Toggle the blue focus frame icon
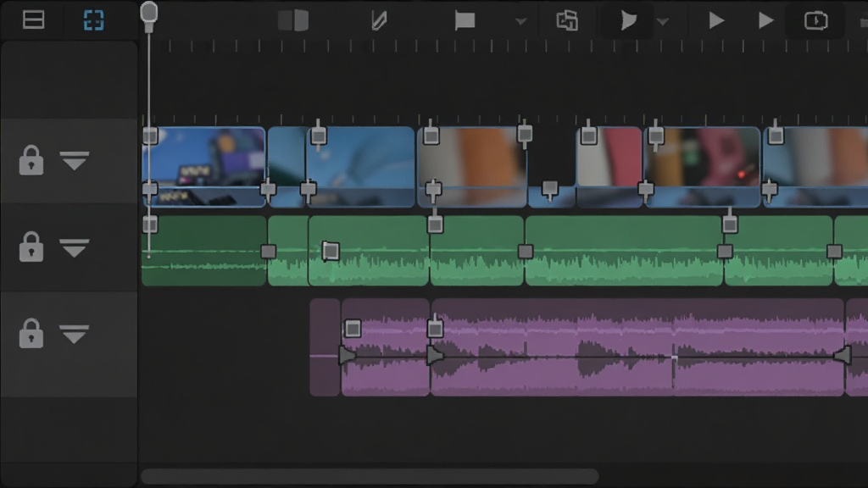868x488 pixels. click(x=93, y=20)
